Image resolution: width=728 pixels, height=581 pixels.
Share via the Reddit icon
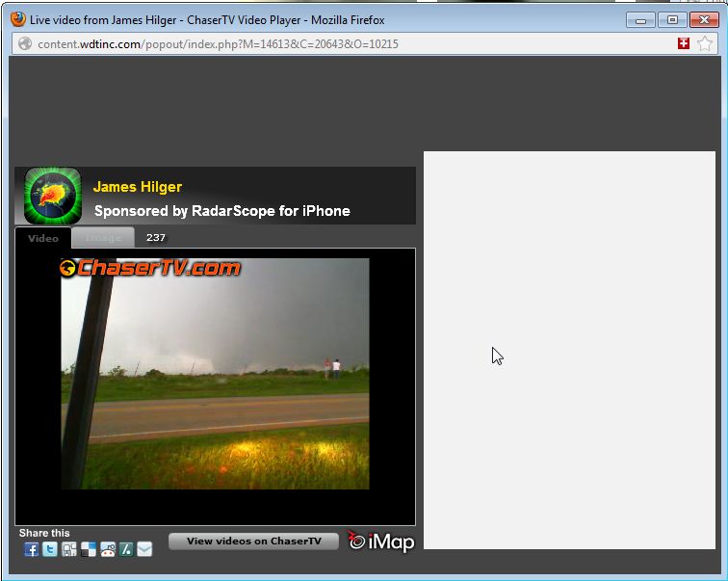[107, 549]
